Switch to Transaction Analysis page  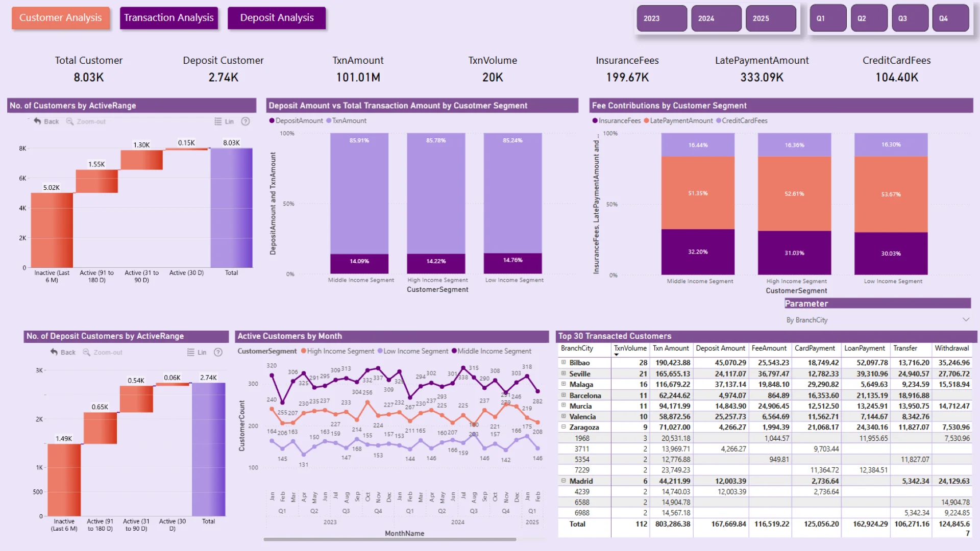click(x=169, y=18)
